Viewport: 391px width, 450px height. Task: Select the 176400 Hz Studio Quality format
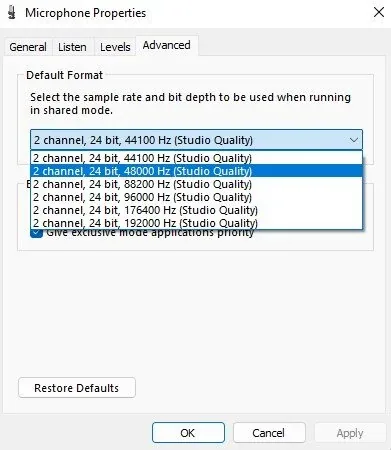[x=196, y=210]
